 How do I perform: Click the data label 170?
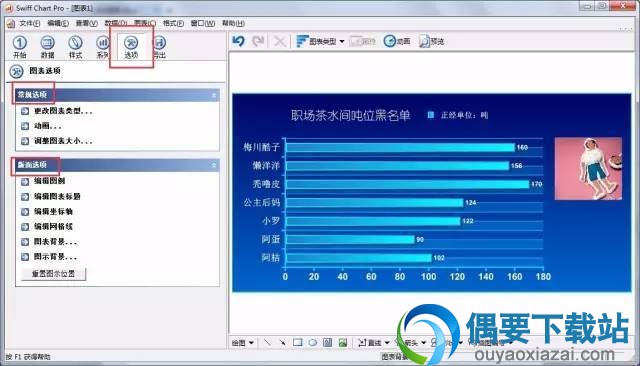point(537,184)
